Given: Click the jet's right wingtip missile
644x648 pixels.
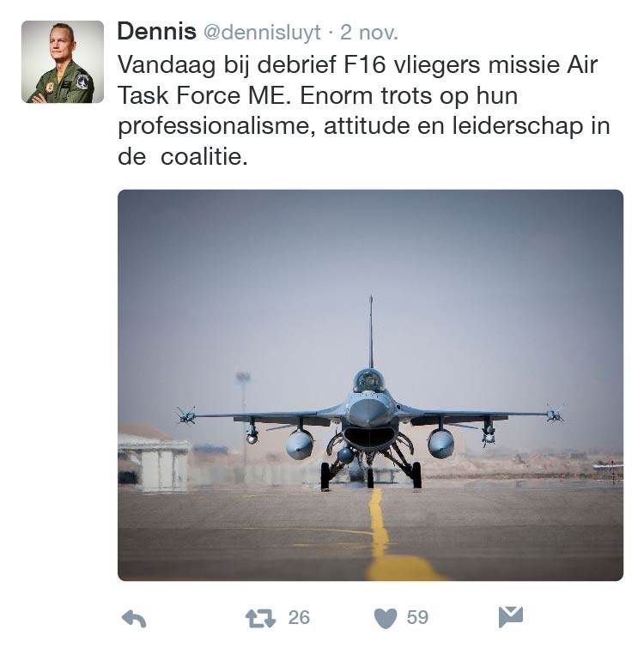Looking at the screenshot, I should click(x=556, y=415).
